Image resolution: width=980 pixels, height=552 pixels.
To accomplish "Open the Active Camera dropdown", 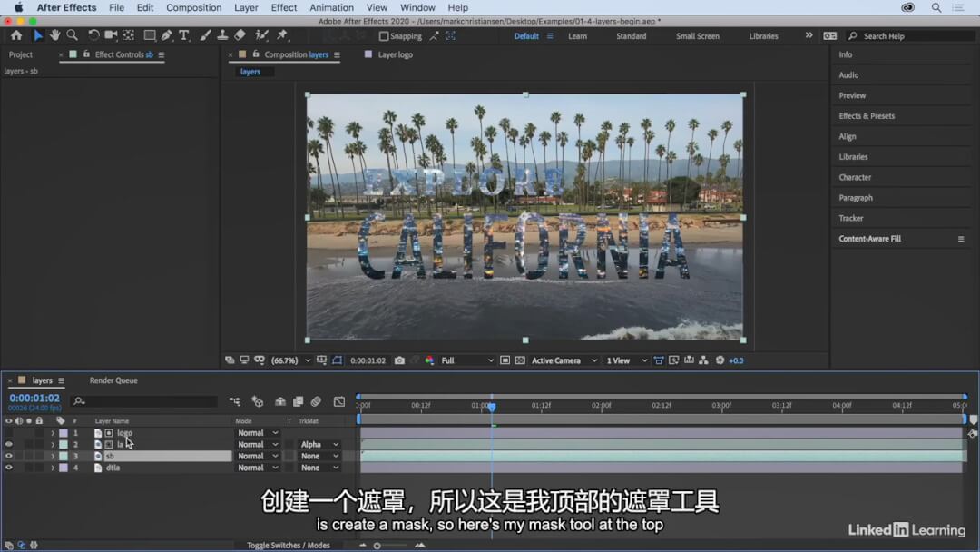I will [564, 360].
